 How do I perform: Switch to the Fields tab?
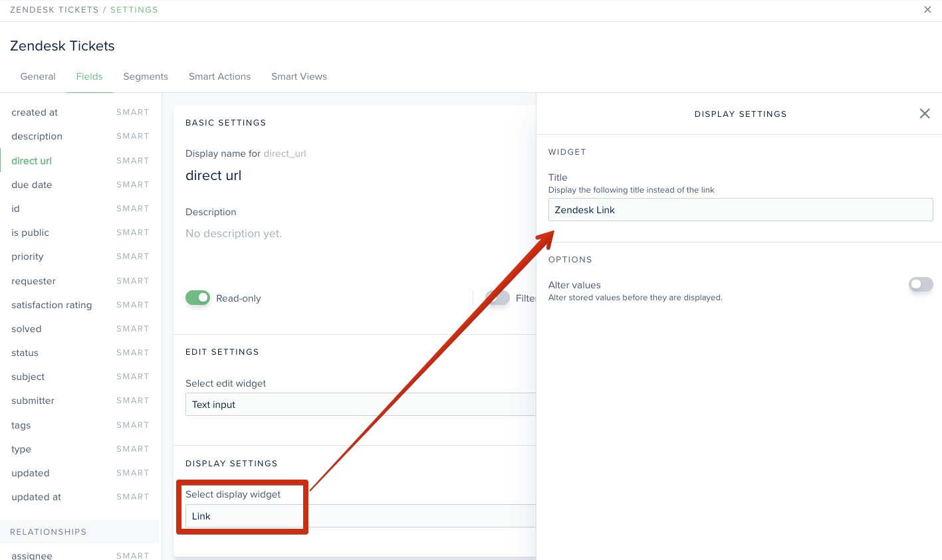coord(89,76)
